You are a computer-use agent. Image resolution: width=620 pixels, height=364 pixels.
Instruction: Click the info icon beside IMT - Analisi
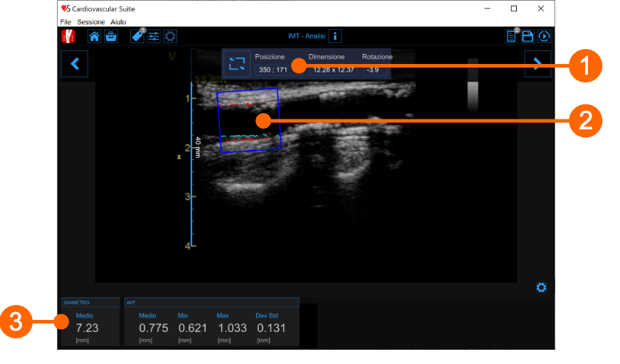coord(335,36)
